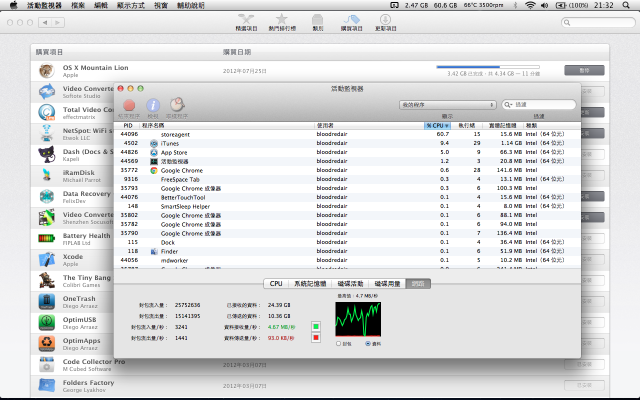Select the storeagent process row
Screen dimensions: 640x400
click(347, 134)
